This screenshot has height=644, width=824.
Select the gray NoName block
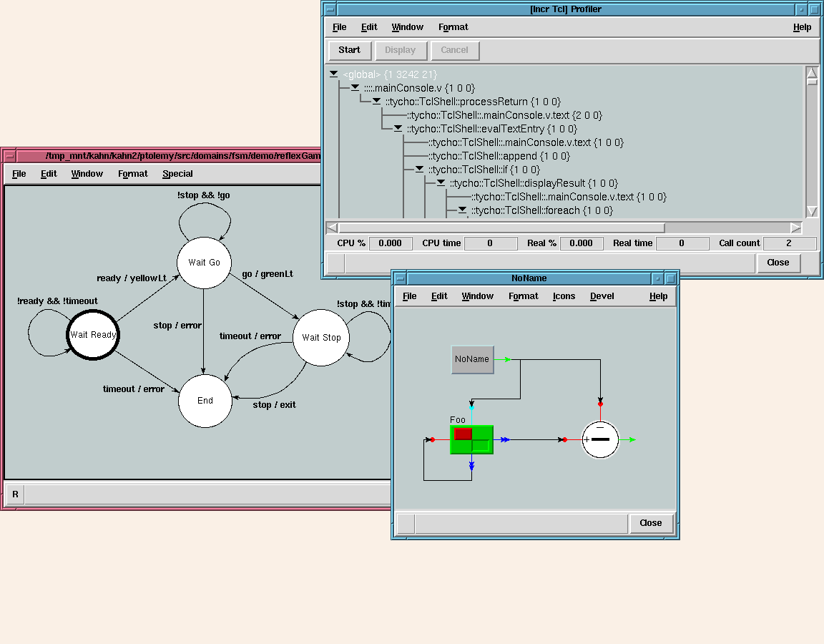click(472, 359)
